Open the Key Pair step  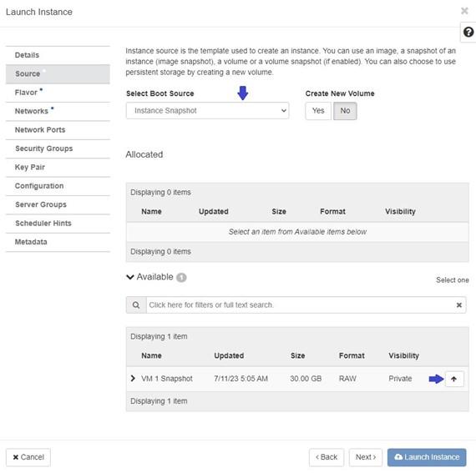(58, 168)
